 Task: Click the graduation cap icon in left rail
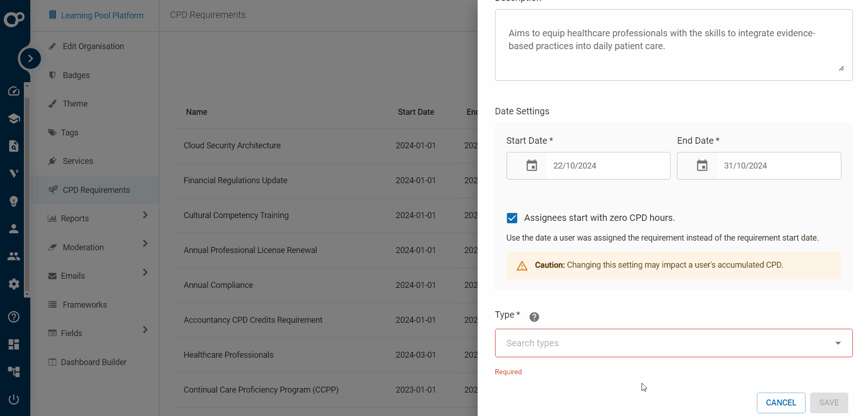pyautogui.click(x=14, y=118)
